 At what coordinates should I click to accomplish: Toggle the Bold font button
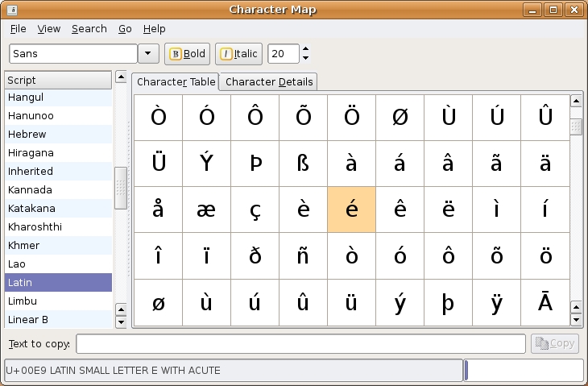pos(187,54)
